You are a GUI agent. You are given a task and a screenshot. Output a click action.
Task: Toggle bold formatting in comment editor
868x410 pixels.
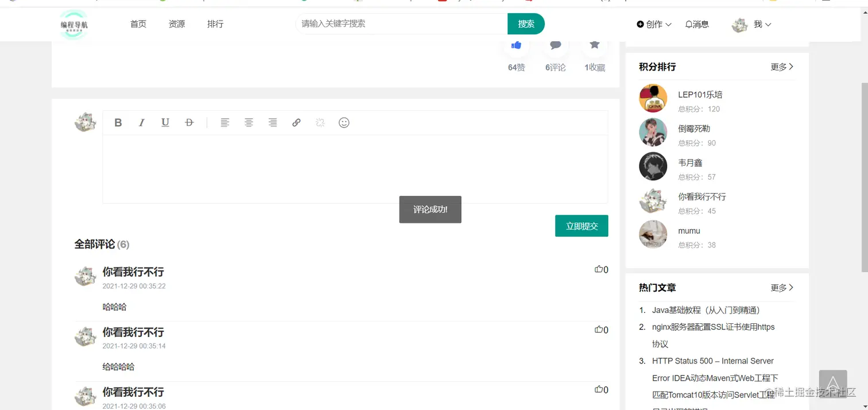(x=118, y=122)
